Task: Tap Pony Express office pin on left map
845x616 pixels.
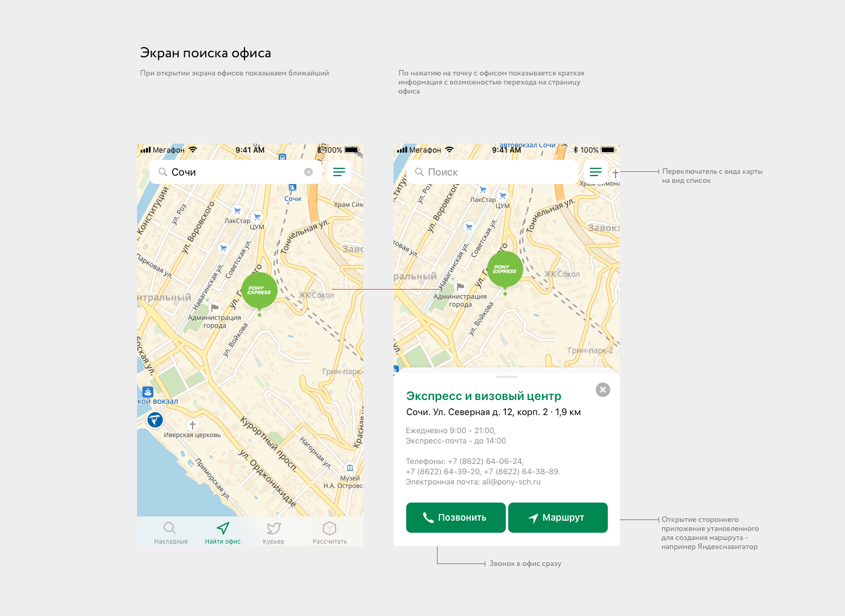Action: click(x=260, y=291)
